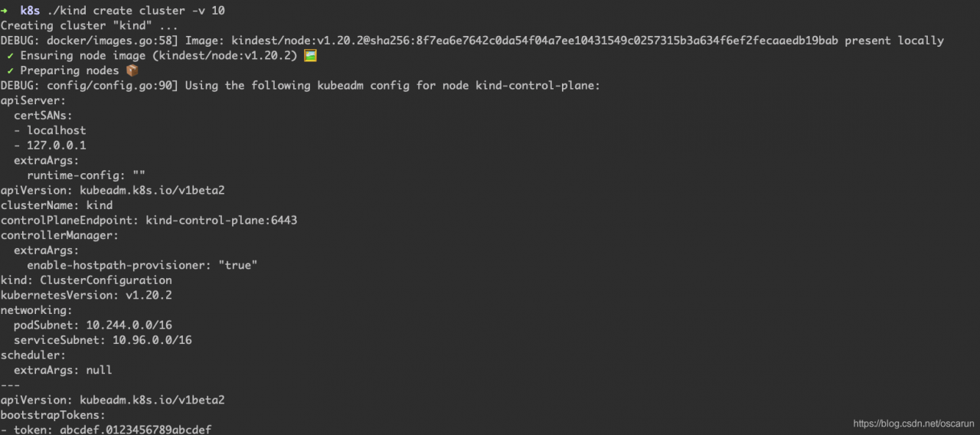Click the checkmark before Ensuring node image
This screenshot has height=435, width=980.
coord(10,56)
